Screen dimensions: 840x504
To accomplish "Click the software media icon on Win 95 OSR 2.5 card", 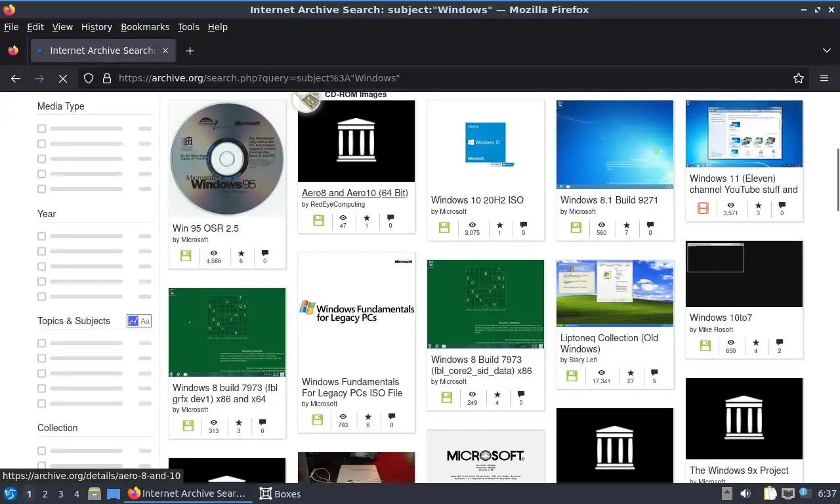I will click(x=186, y=256).
